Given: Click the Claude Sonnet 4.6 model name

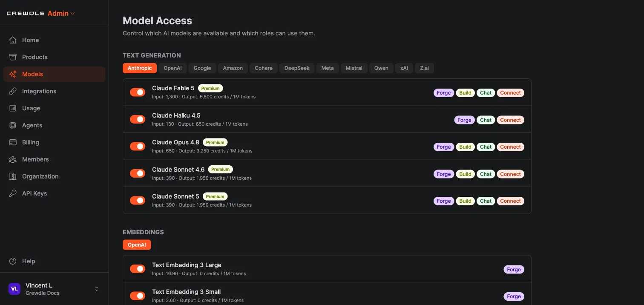Looking at the screenshot, I should coord(178,170).
